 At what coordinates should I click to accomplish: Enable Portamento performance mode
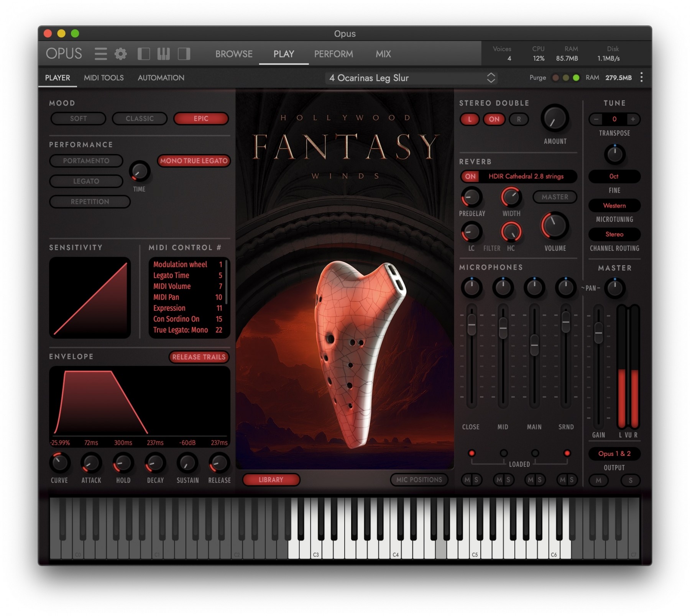[86, 161]
